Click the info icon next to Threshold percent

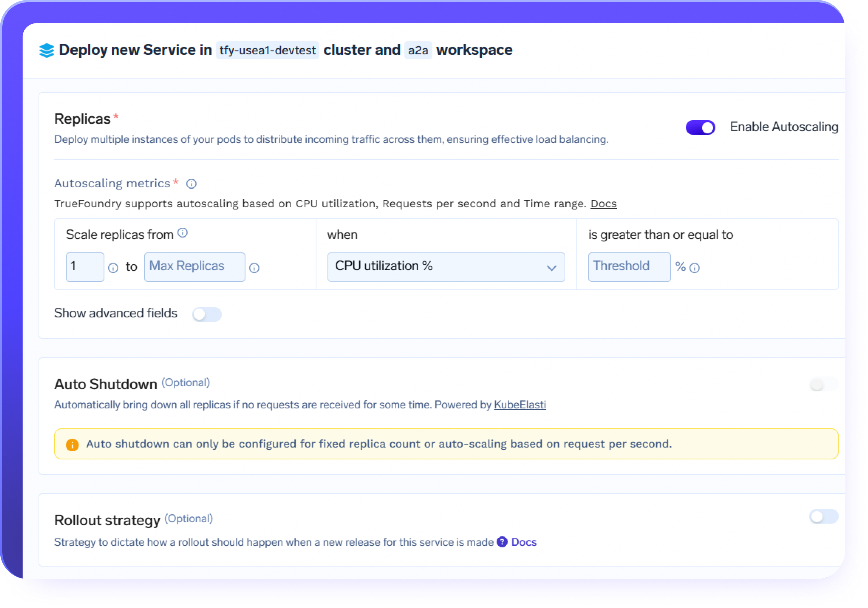pos(695,268)
